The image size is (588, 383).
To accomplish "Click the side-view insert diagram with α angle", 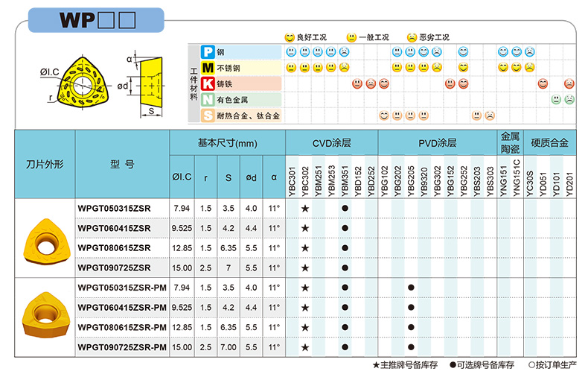I will 152,80.
